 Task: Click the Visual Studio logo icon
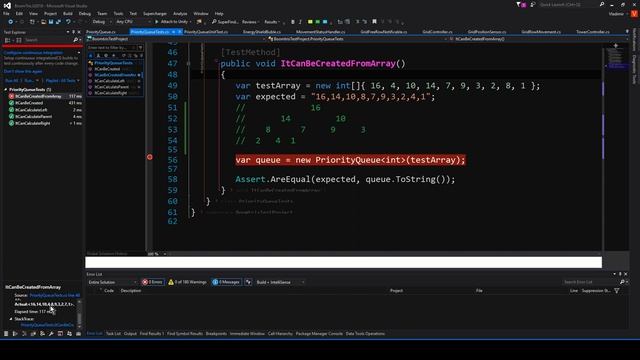pos(7,5)
